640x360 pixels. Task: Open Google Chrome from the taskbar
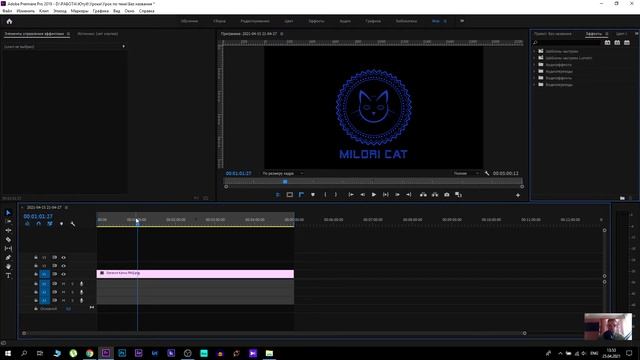(89, 353)
